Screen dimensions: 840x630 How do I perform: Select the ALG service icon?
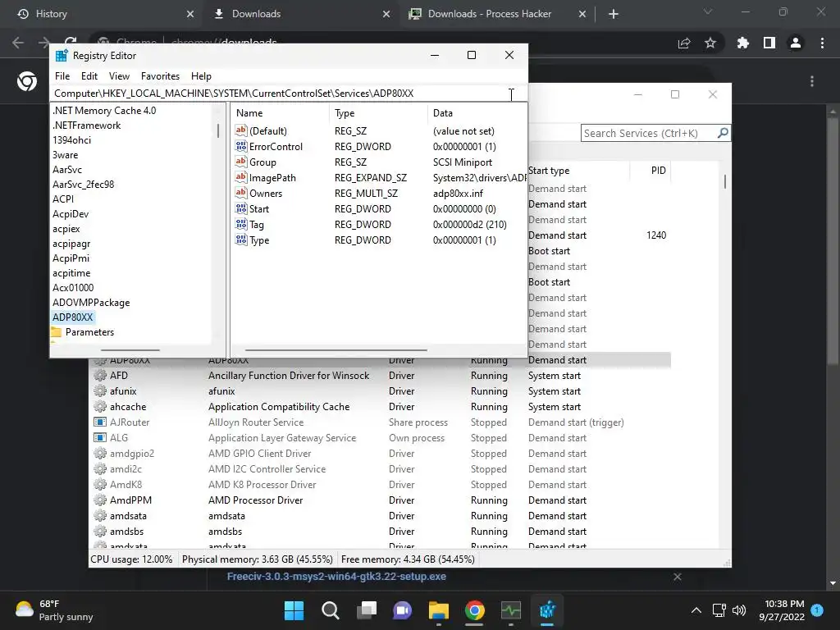point(99,438)
